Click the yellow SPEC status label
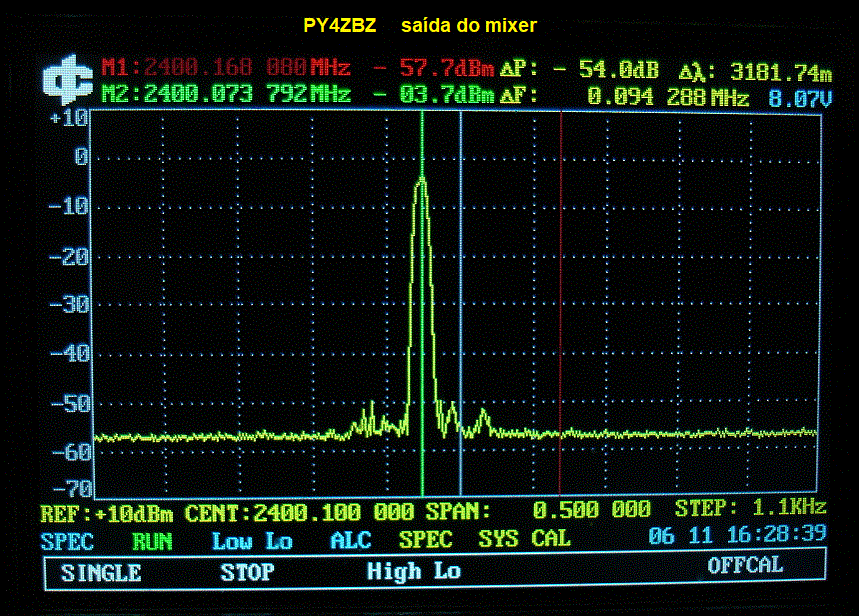This screenshot has height=616, width=859. [426, 540]
